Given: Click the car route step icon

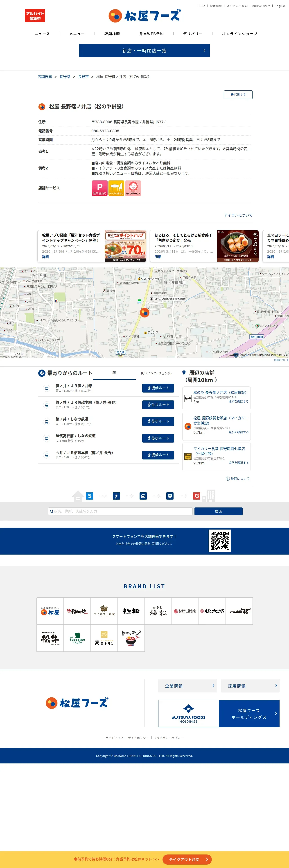Looking at the screenshot, I should 143,496.
